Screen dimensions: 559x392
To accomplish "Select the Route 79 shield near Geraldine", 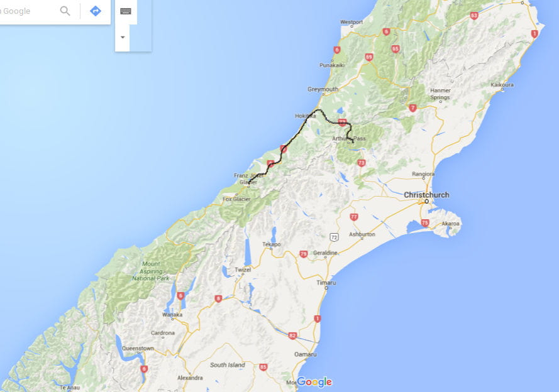I will [303, 254].
